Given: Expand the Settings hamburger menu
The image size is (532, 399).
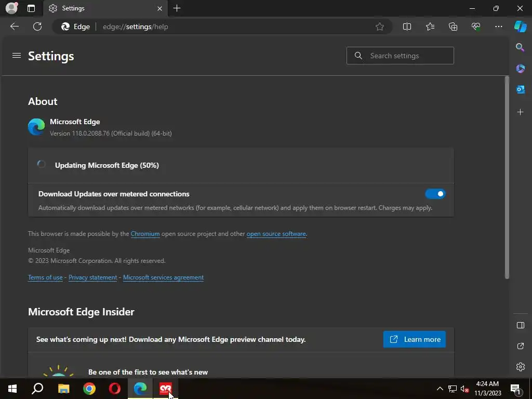Looking at the screenshot, I should point(17,55).
